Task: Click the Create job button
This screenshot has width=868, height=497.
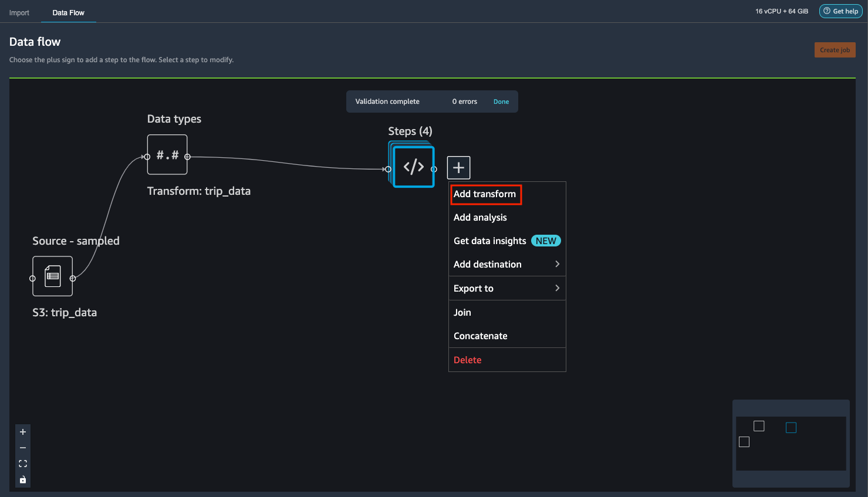Action: [x=835, y=50]
